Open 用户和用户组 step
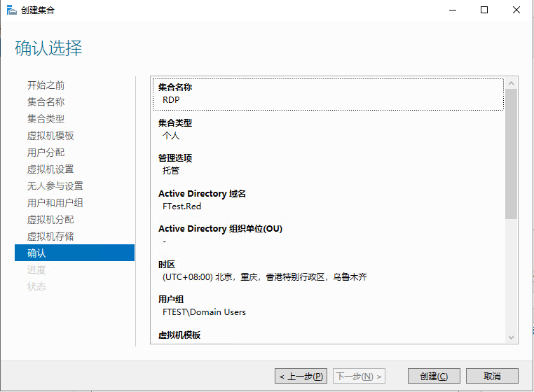 (x=55, y=203)
